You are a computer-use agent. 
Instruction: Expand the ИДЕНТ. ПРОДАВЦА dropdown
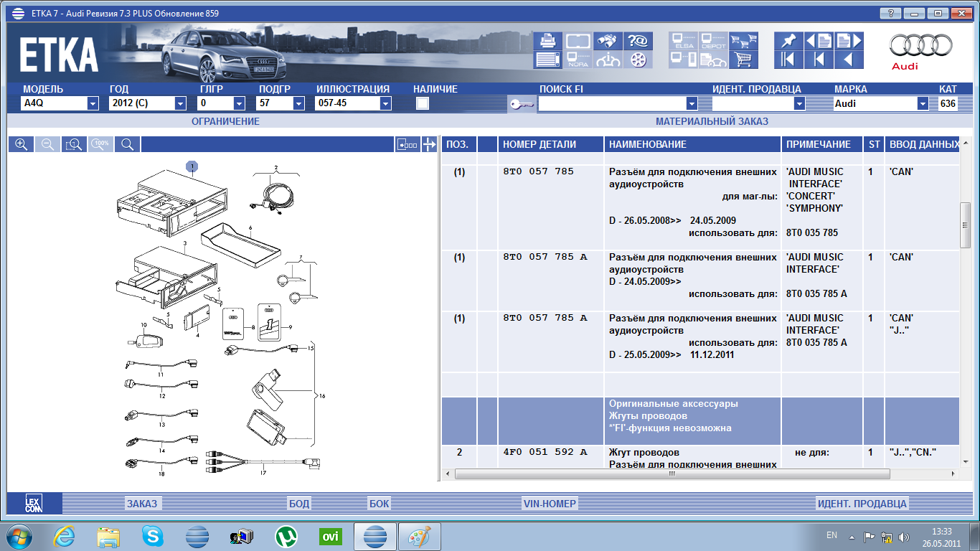[x=799, y=103]
